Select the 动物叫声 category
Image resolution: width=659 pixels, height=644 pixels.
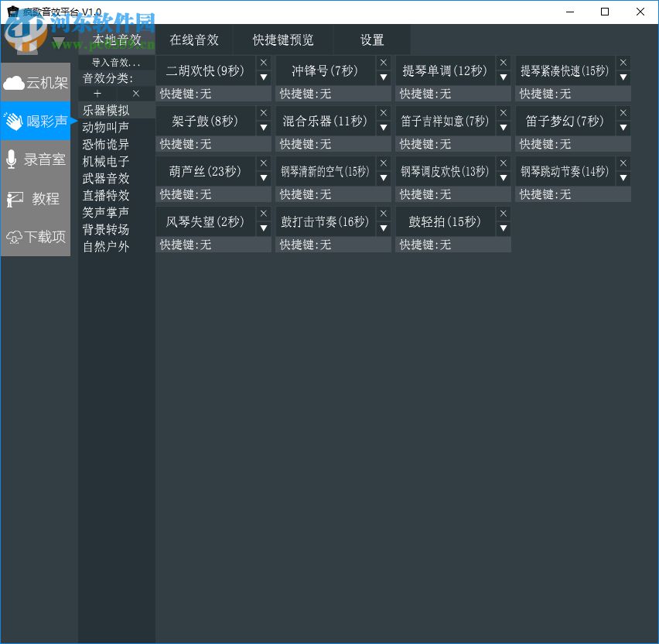pos(105,126)
